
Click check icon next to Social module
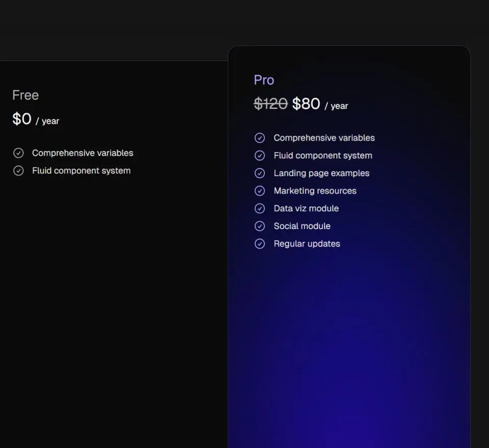pos(260,226)
